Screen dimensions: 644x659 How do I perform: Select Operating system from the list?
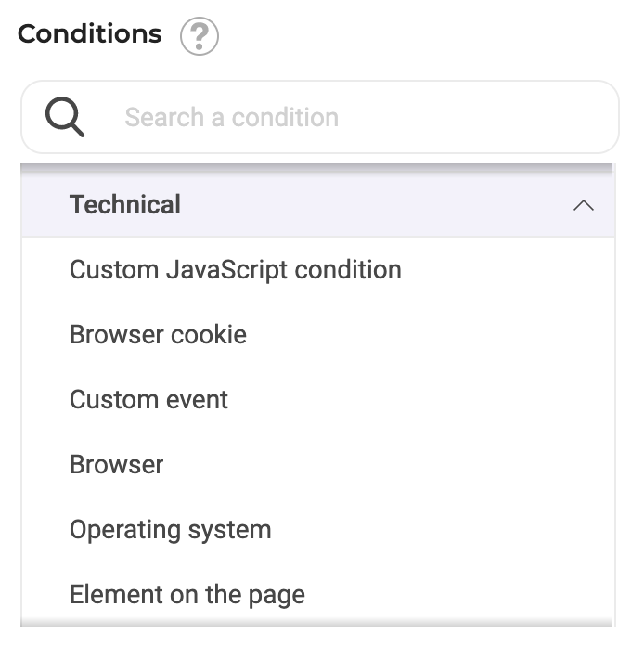(318, 529)
